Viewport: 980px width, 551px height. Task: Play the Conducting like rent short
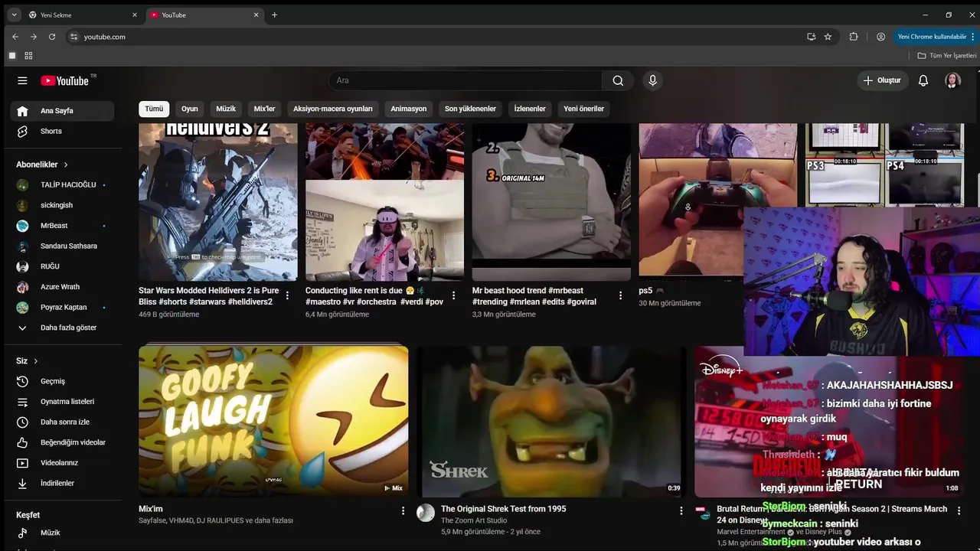pos(384,202)
